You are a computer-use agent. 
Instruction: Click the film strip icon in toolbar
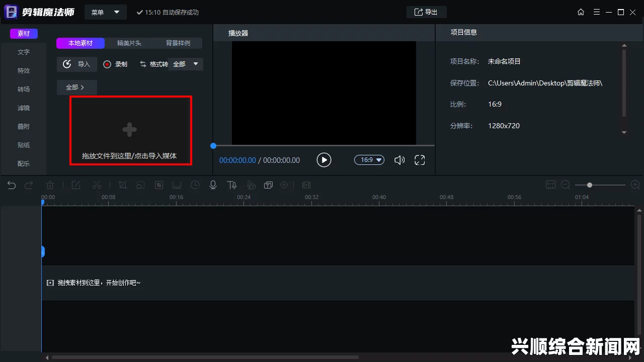306,185
